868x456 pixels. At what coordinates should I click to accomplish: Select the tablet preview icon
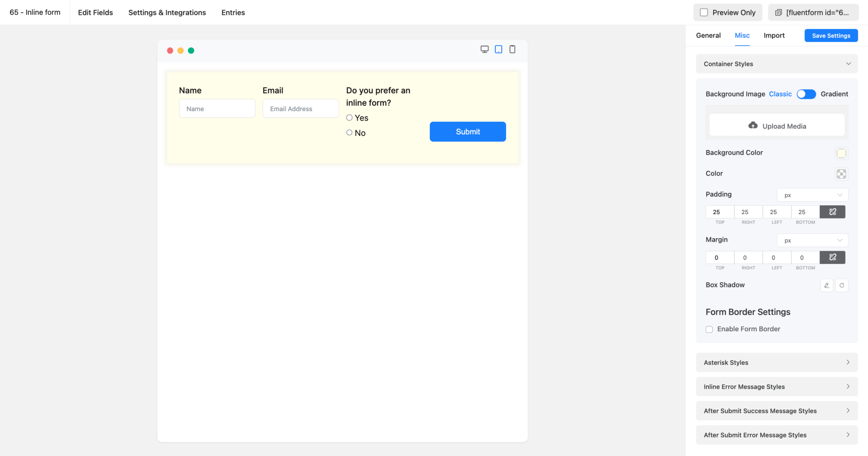pyautogui.click(x=498, y=49)
